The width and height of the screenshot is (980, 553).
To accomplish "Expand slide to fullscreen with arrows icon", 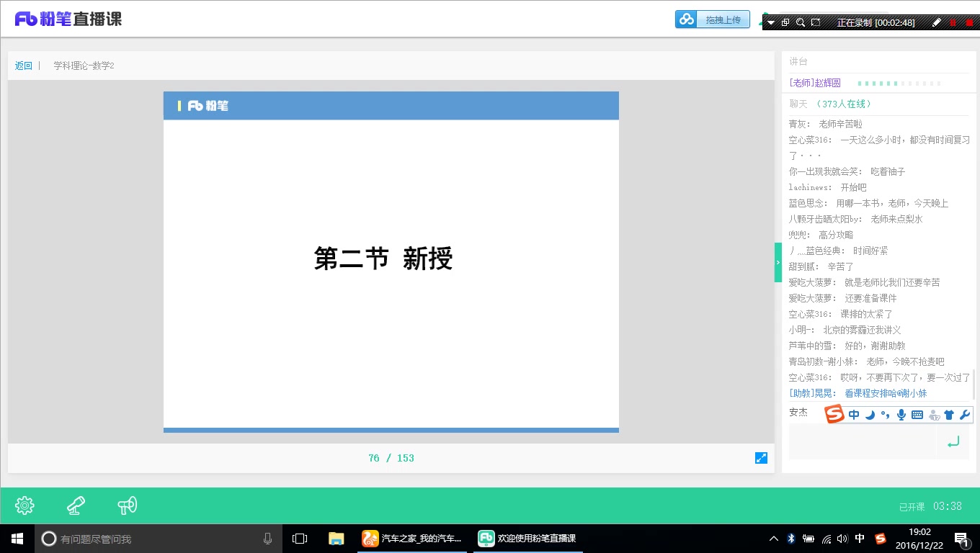I will [x=761, y=458].
